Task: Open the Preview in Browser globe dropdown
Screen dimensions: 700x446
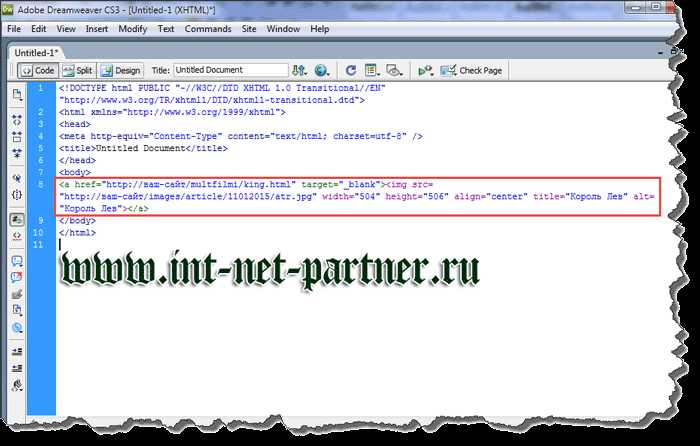Action: [x=321, y=70]
